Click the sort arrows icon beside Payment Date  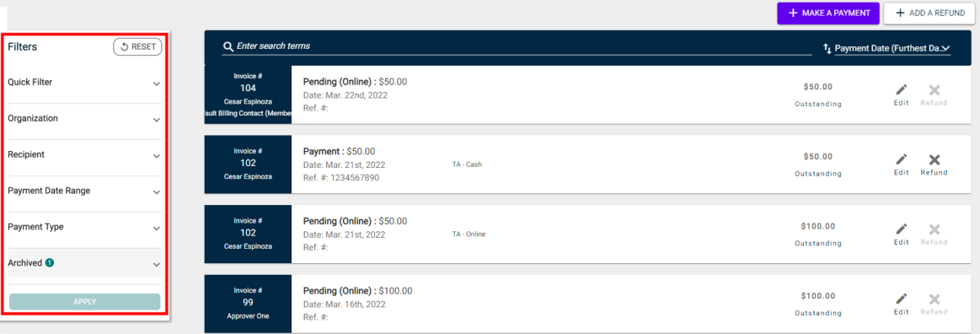(827, 48)
